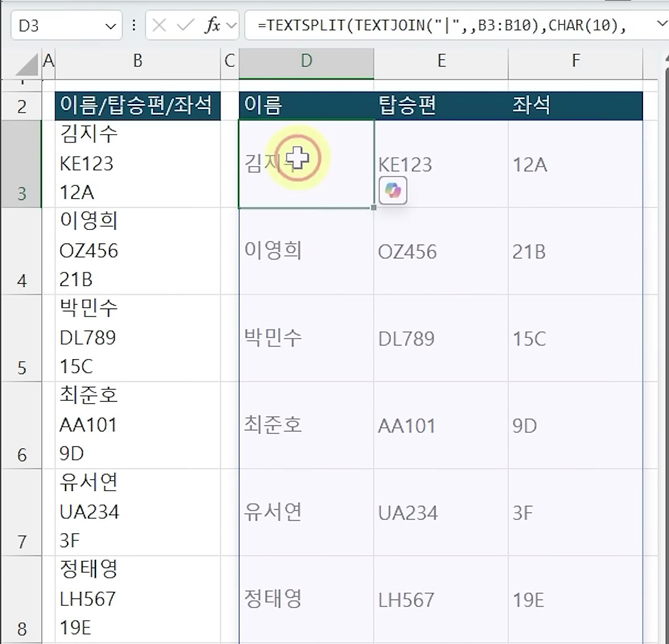The height and width of the screenshot is (644, 669).
Task: Click cell E4 showing OZ456
Action: point(441,251)
